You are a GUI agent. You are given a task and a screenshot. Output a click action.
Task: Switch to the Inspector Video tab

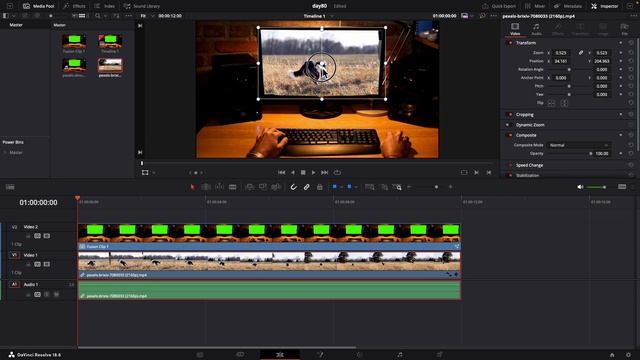[515, 29]
